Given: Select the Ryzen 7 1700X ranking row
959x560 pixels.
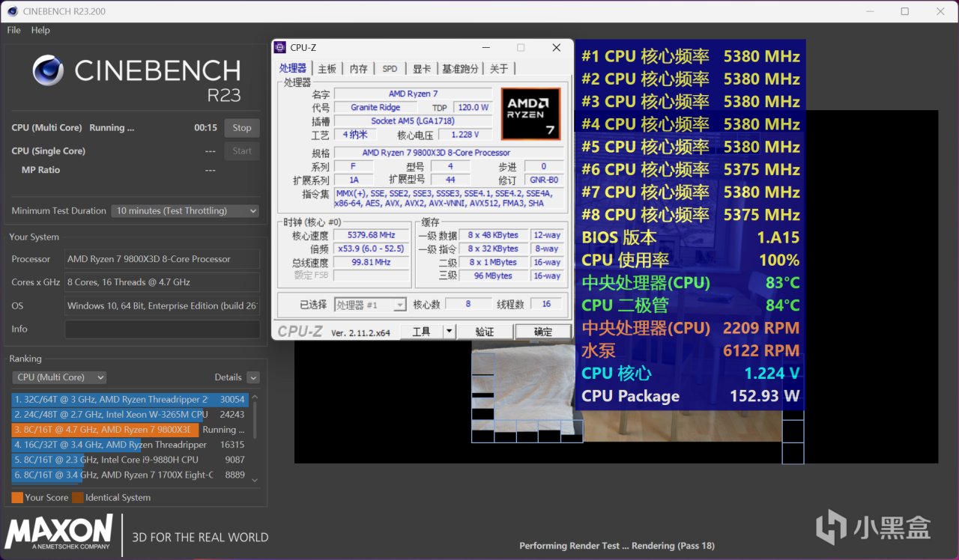Looking at the screenshot, I should pyautogui.click(x=130, y=475).
